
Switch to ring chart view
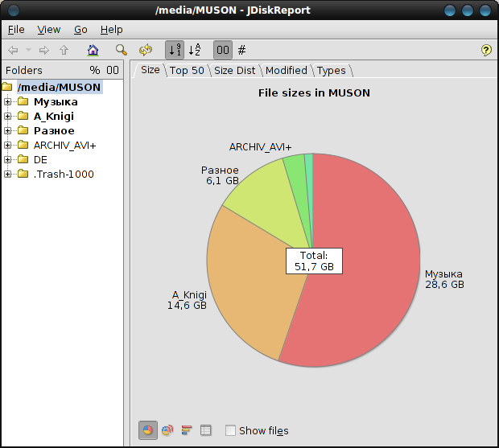click(167, 430)
